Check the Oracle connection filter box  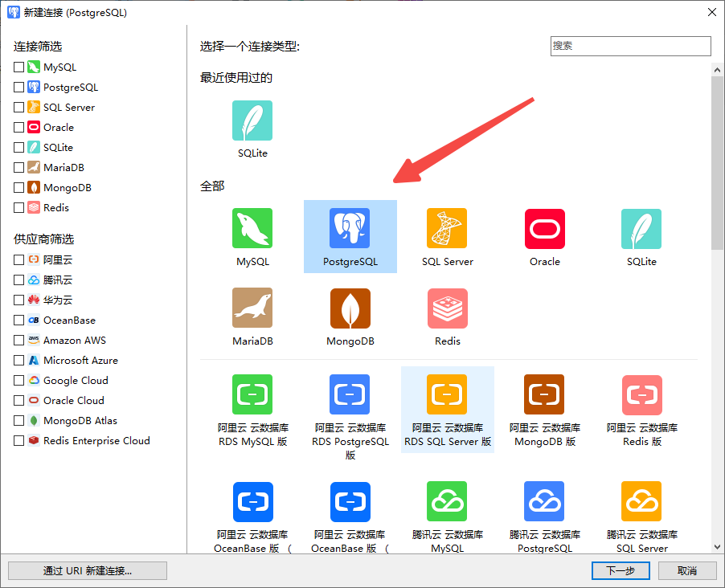[x=19, y=127]
